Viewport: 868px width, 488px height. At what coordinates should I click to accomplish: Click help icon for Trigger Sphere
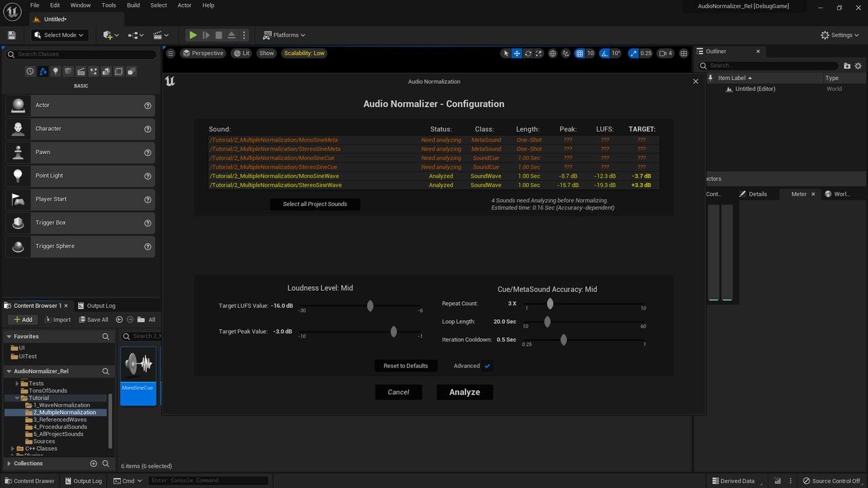pos(148,247)
